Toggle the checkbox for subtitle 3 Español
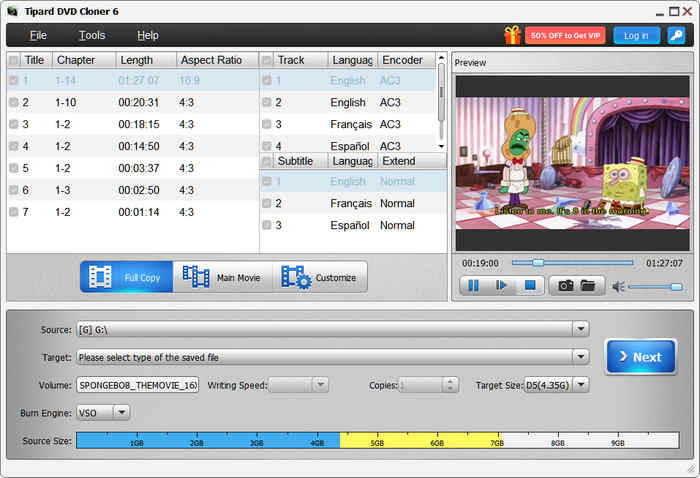 click(267, 225)
